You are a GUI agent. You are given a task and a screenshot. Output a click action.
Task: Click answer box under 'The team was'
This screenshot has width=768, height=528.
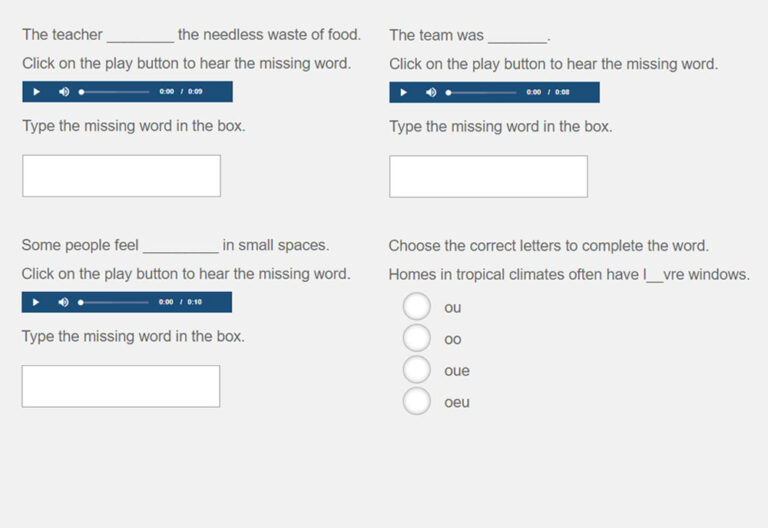point(488,176)
